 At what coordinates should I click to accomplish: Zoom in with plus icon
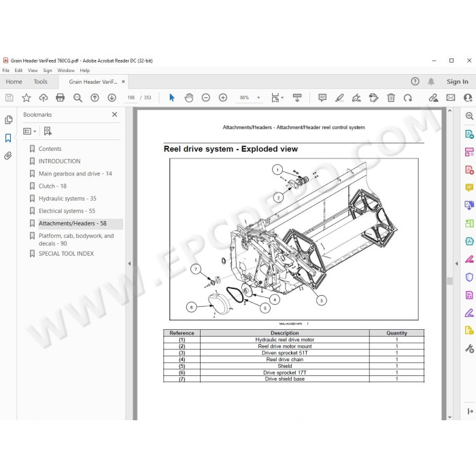tap(223, 97)
